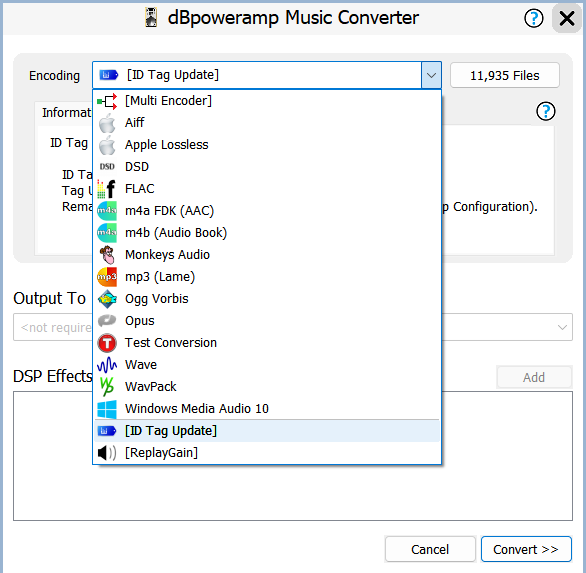This screenshot has width=586, height=573.
Task: Select Ogg Vorbis entry
Action: (267, 299)
